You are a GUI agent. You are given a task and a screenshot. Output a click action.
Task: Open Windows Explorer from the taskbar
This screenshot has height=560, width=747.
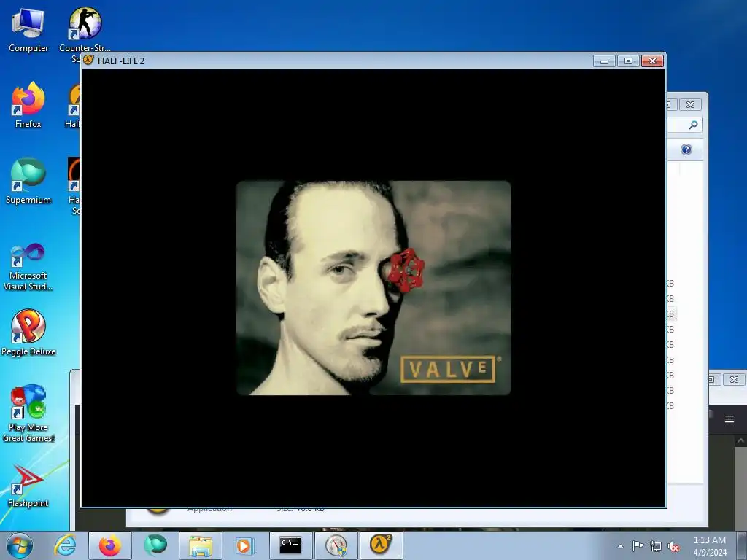[x=201, y=545]
